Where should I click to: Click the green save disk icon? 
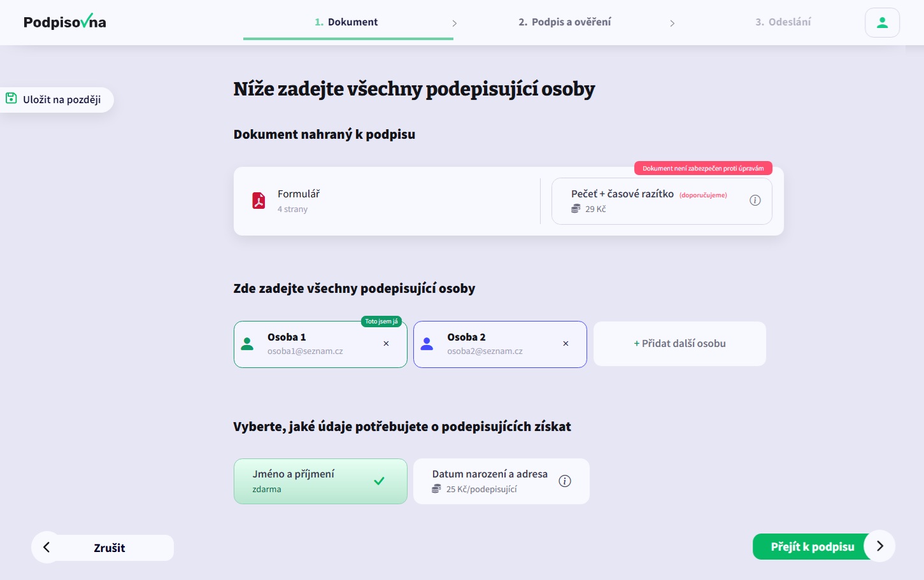(11, 98)
